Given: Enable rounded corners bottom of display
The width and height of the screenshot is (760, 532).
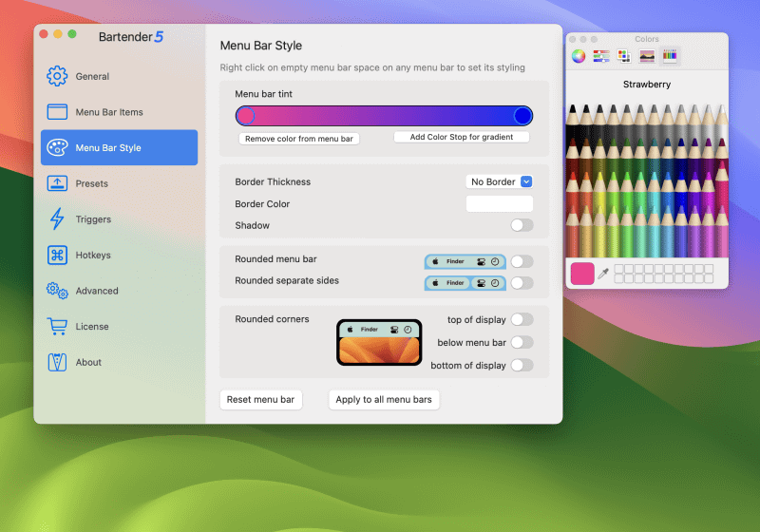Looking at the screenshot, I should (522, 365).
